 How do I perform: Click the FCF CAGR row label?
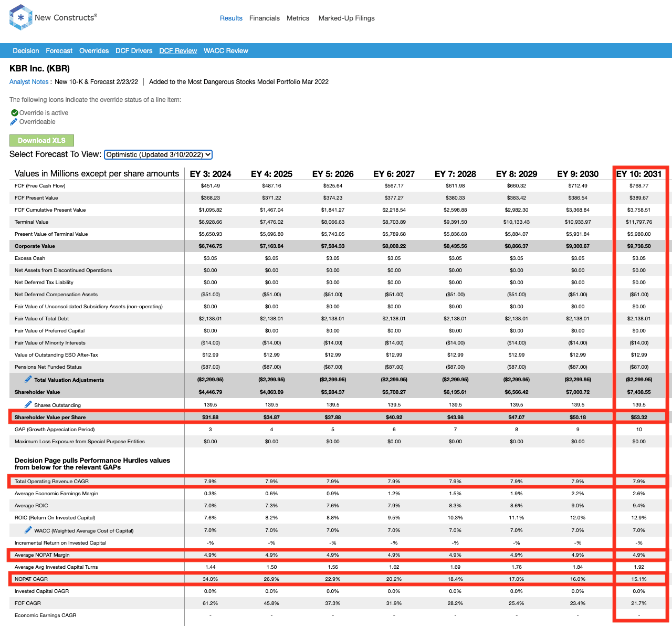tap(28, 603)
